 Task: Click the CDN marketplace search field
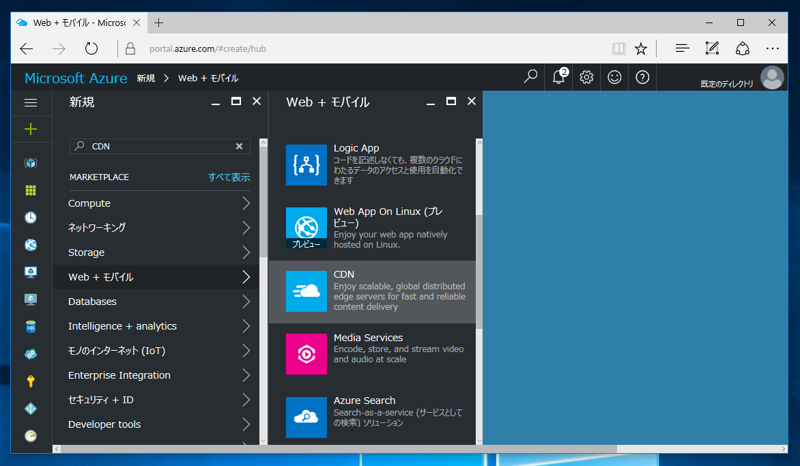point(160,146)
